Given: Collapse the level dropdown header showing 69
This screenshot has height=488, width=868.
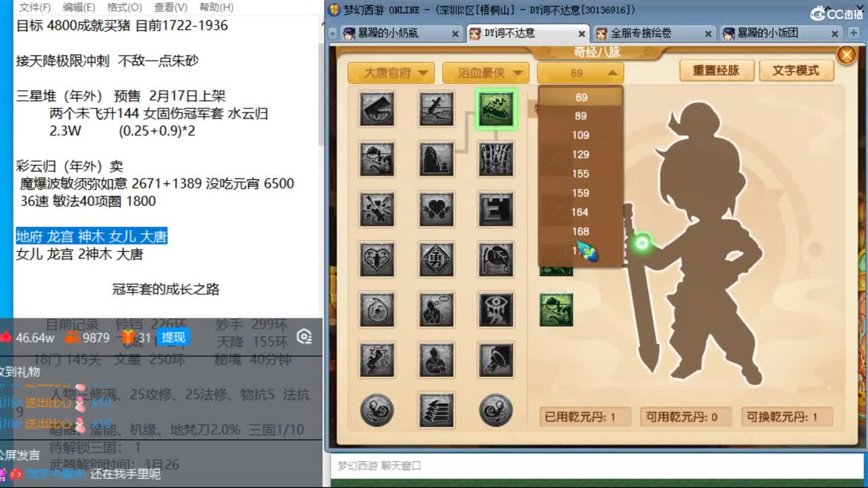Looking at the screenshot, I should [580, 73].
